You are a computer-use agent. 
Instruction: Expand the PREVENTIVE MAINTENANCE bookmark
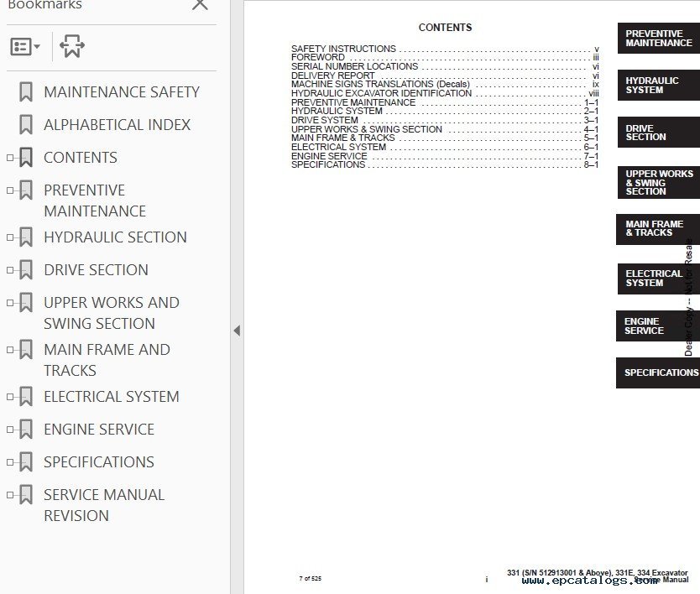click(10, 190)
